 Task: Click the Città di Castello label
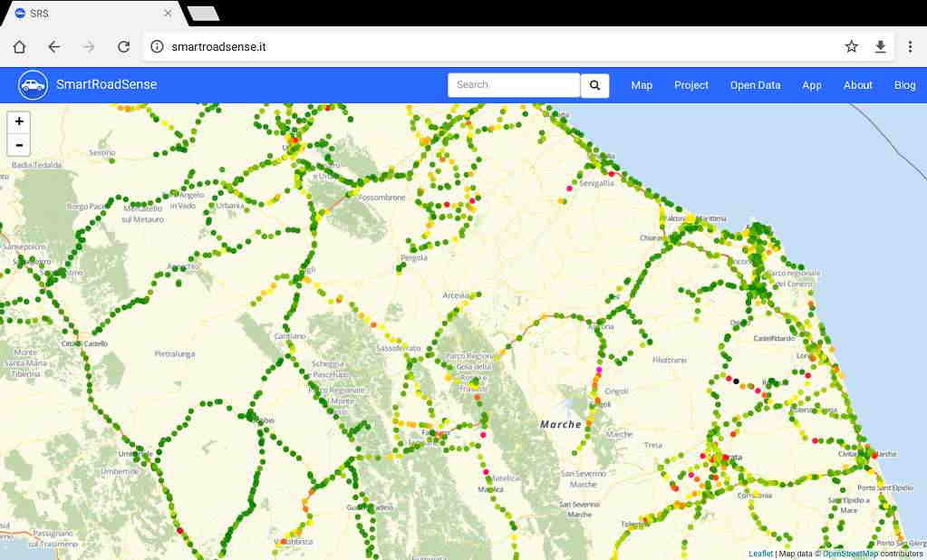coord(84,343)
